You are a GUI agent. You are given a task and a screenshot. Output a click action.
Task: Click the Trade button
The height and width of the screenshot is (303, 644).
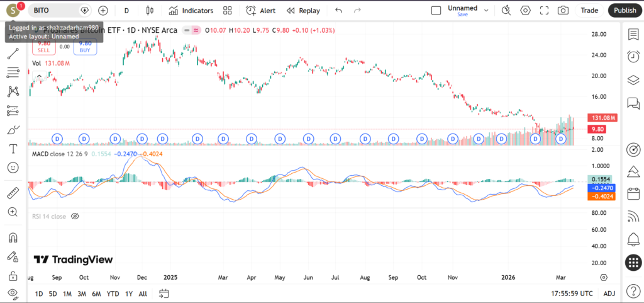click(x=589, y=11)
